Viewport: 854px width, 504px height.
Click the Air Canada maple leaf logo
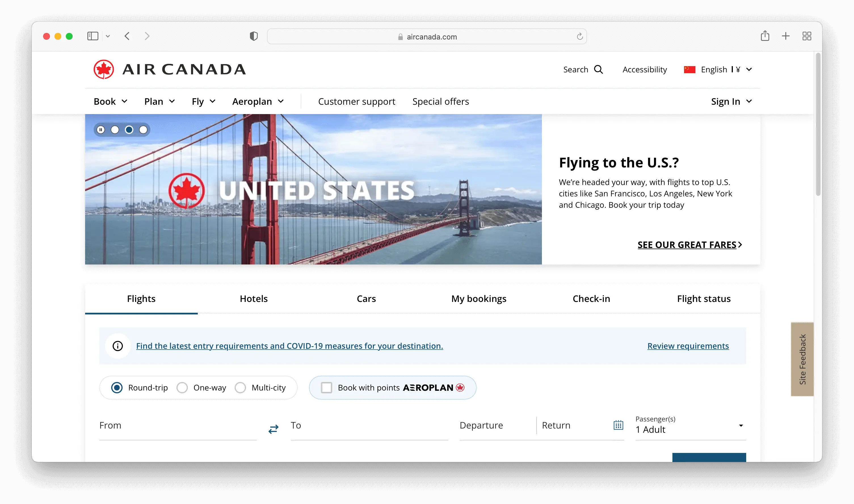click(104, 70)
